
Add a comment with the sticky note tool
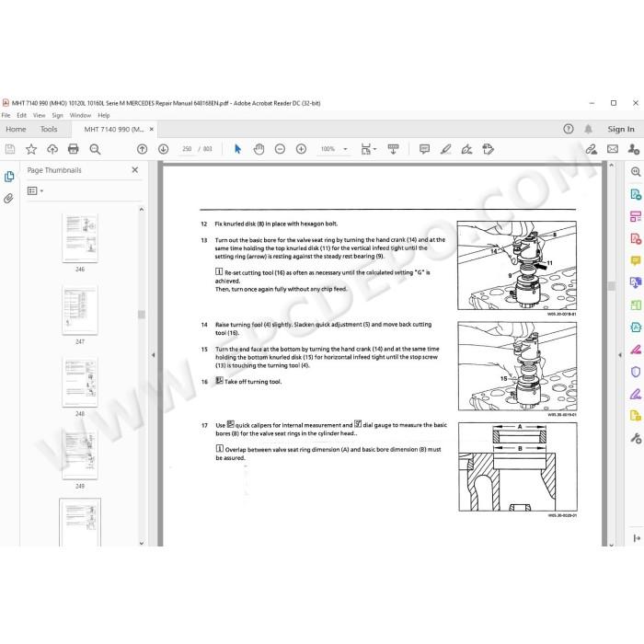tap(424, 149)
